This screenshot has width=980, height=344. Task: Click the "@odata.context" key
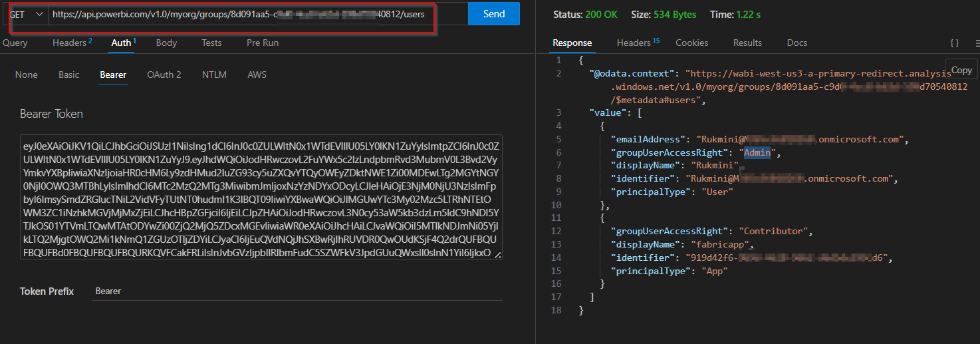[x=632, y=74]
